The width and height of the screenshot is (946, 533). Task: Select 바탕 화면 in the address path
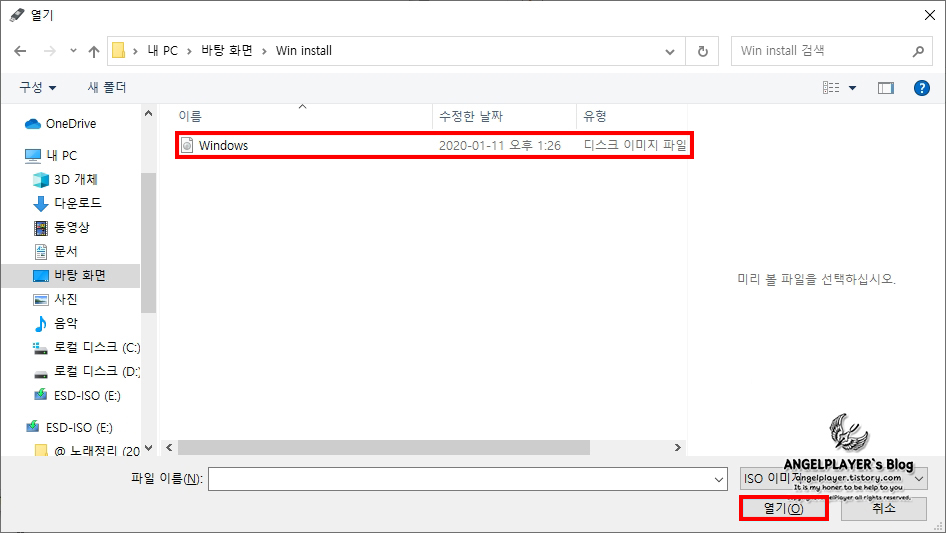[x=227, y=51]
